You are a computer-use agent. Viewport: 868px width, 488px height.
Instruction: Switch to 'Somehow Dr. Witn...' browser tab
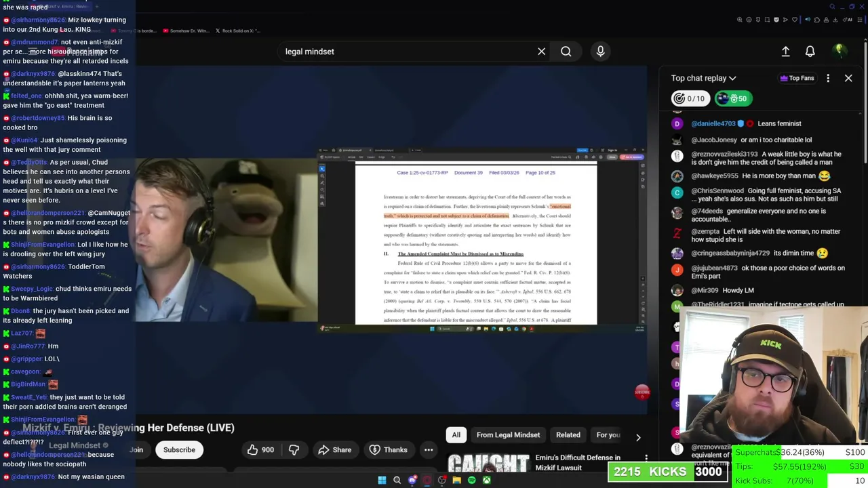coord(185,30)
